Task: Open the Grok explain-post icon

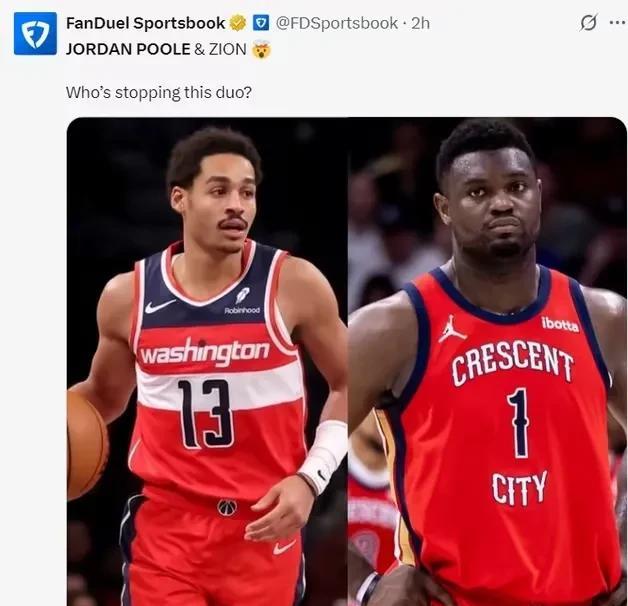Action: coord(588,22)
